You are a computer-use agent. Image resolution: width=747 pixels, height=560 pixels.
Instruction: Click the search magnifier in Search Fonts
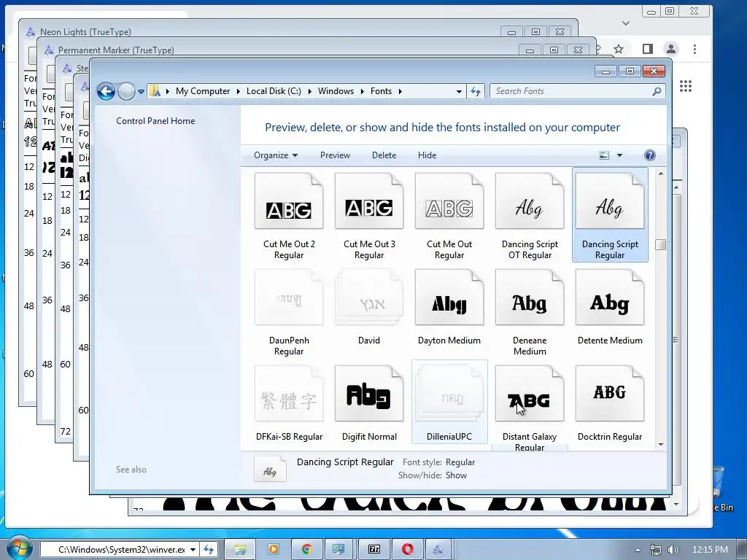tap(657, 91)
